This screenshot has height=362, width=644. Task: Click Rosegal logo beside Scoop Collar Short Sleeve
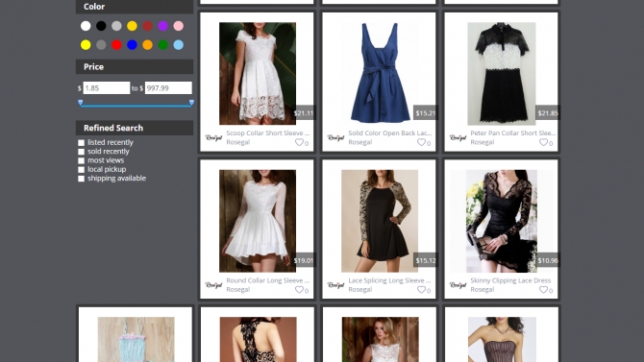click(213, 138)
